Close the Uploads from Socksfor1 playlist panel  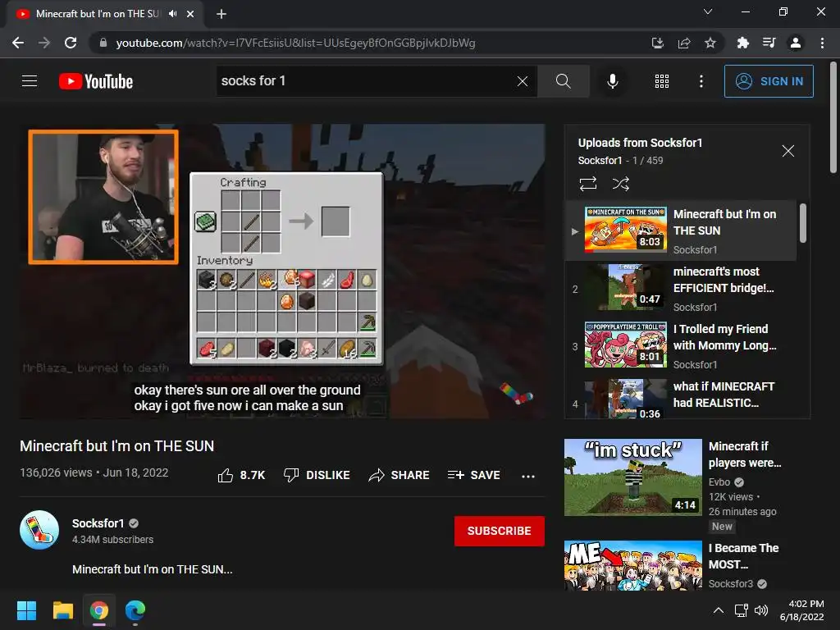coord(787,151)
